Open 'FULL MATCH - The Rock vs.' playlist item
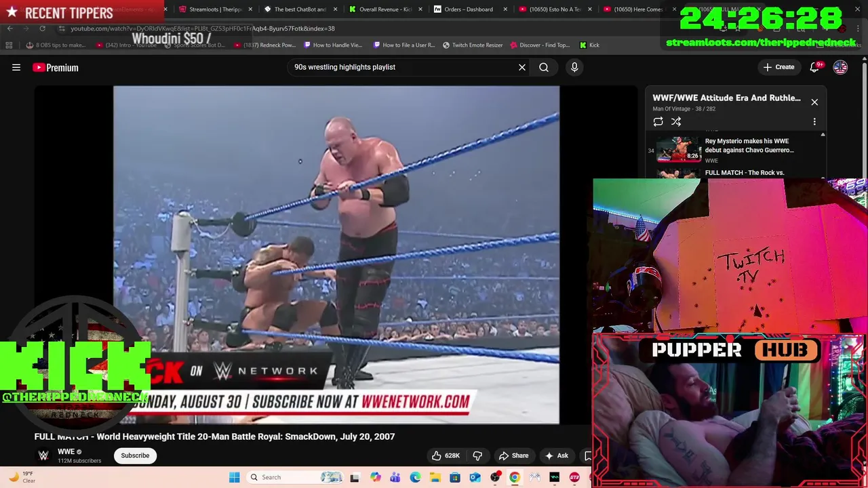Image resolution: width=868 pixels, height=488 pixels. [745, 173]
